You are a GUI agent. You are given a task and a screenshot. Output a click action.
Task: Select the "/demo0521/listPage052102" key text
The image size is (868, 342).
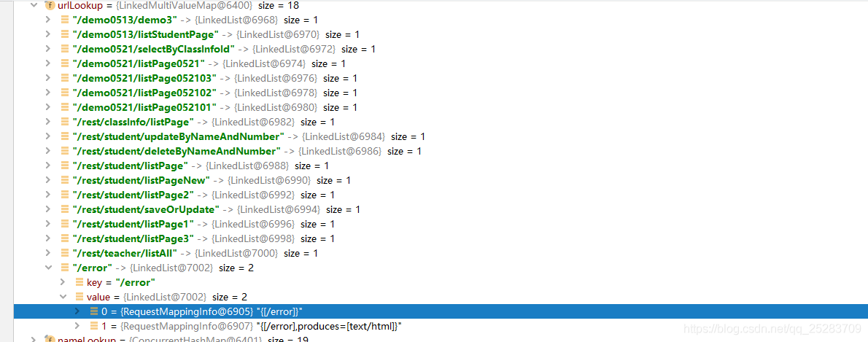pyautogui.click(x=144, y=93)
